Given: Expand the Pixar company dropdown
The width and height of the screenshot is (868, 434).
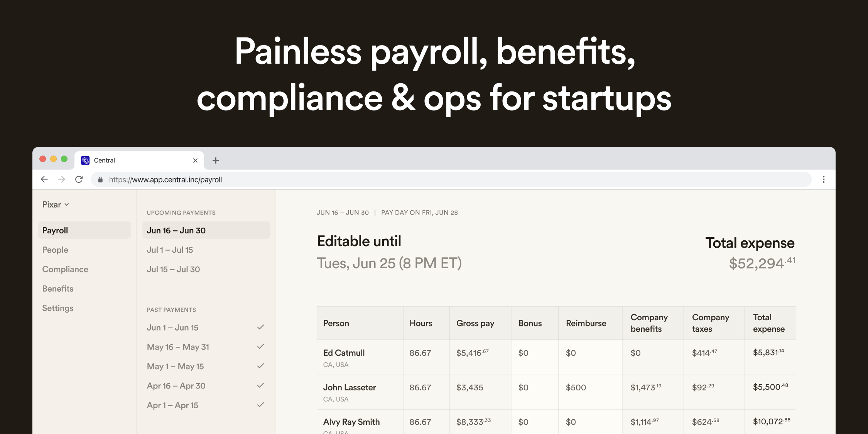Looking at the screenshot, I should (56, 204).
